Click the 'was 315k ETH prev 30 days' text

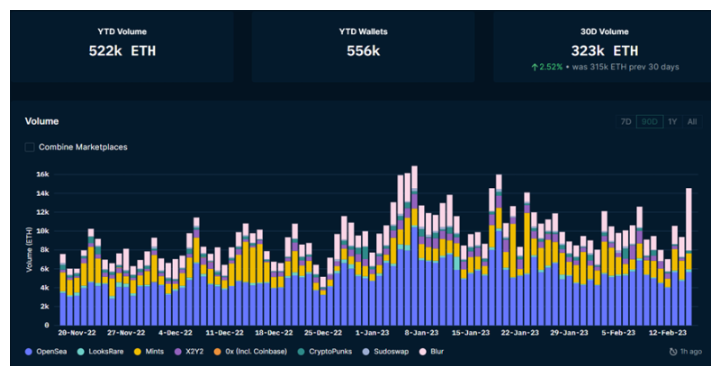pyautogui.click(x=625, y=67)
